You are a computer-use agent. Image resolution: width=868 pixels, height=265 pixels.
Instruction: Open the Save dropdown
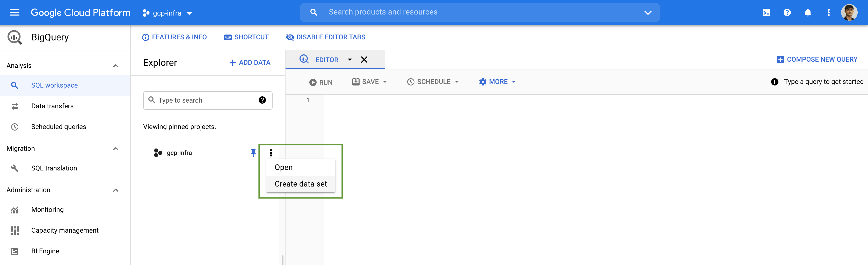pyautogui.click(x=369, y=82)
